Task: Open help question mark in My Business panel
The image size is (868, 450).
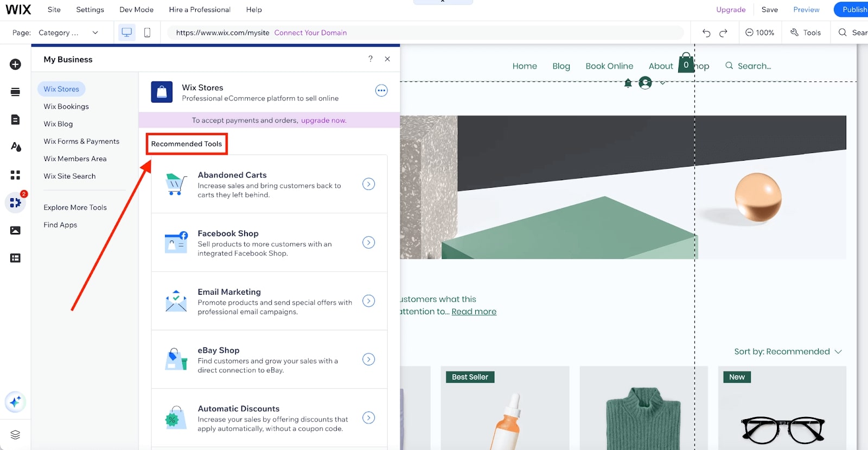Action: (x=371, y=59)
